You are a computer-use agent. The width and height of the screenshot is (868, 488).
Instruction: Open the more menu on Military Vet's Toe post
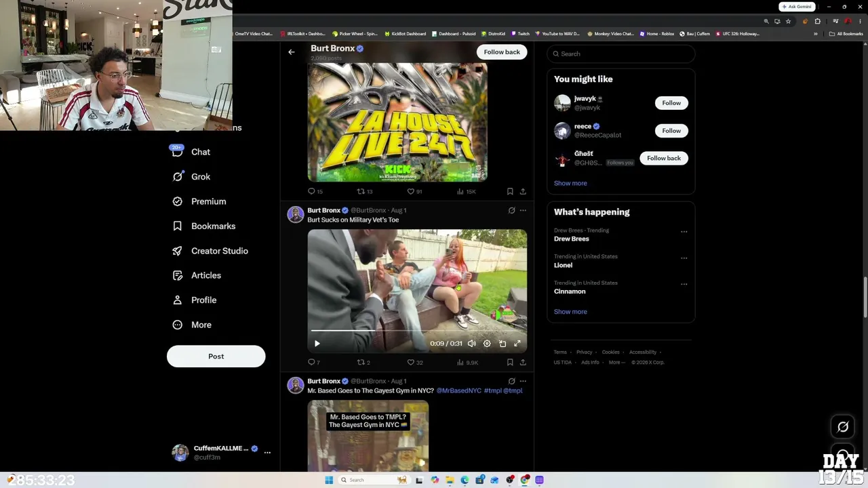pos(523,211)
